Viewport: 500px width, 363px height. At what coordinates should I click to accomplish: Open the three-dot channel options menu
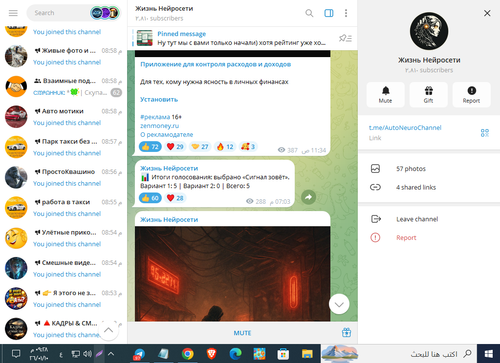(346, 13)
